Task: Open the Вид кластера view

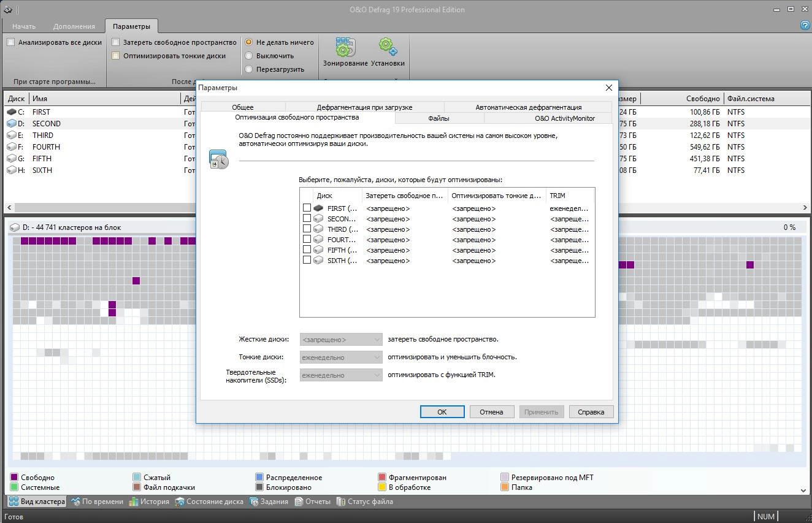Action: pyautogui.click(x=36, y=502)
